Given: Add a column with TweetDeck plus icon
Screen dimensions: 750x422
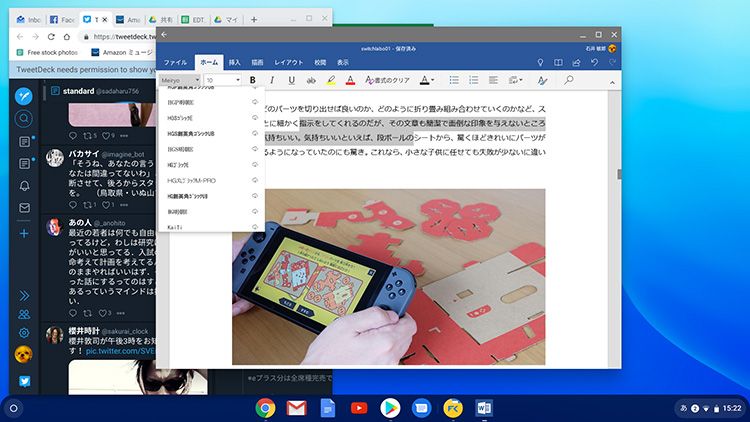Looking at the screenshot, I should pyautogui.click(x=24, y=233).
